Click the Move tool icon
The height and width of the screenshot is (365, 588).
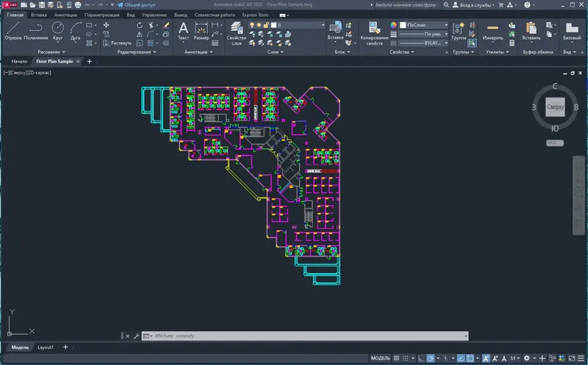click(106, 25)
